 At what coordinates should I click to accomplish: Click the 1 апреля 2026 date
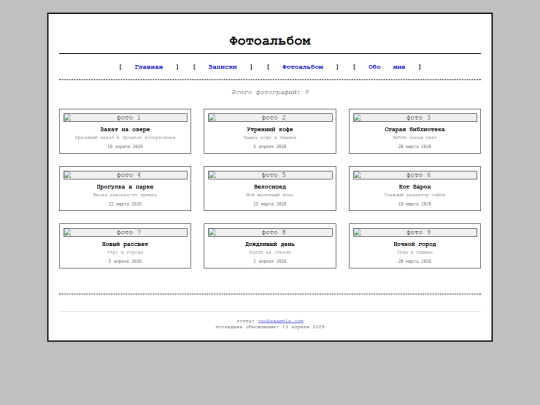(x=270, y=261)
